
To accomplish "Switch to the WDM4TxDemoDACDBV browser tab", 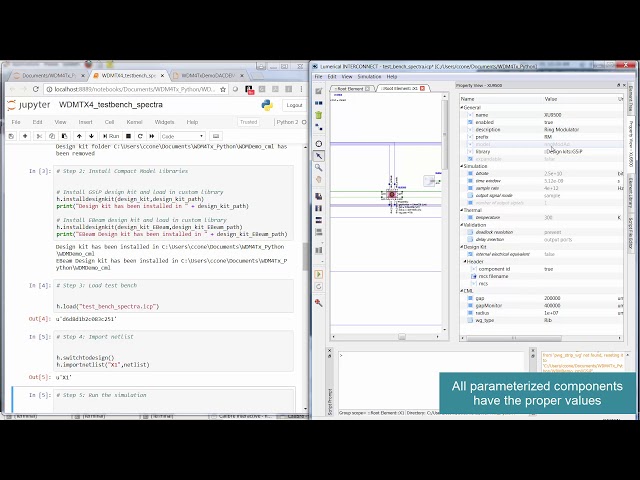I will pos(208,76).
